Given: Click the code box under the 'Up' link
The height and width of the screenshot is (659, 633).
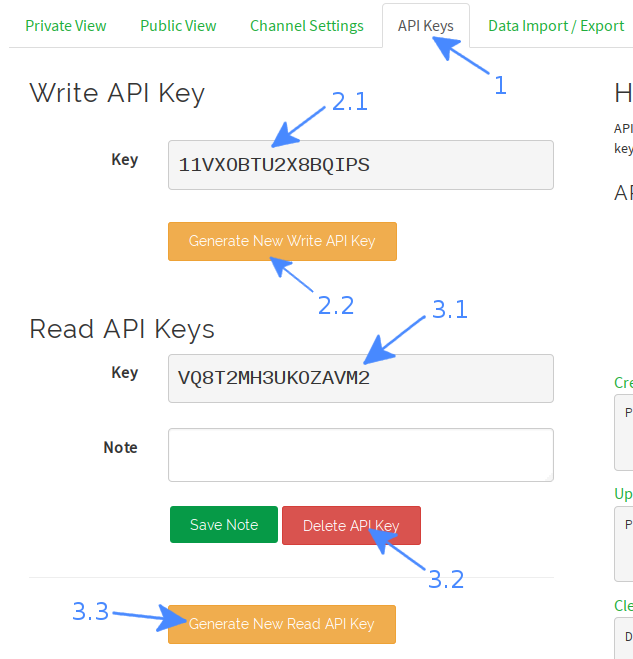Looking at the screenshot, I should pos(624,544).
